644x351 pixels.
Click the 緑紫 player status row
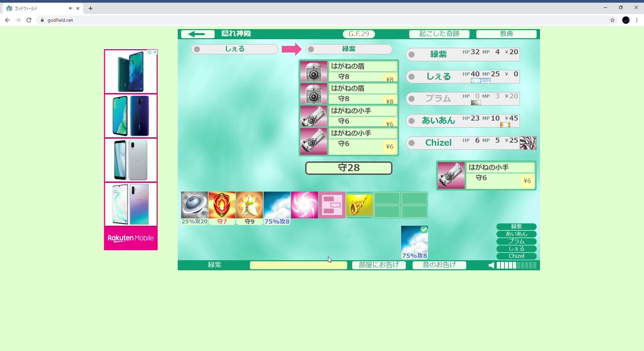pyautogui.click(x=463, y=54)
